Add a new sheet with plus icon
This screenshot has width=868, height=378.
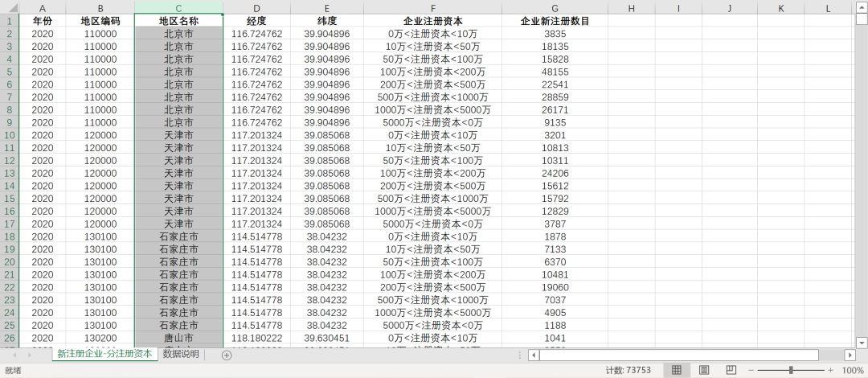pyautogui.click(x=227, y=355)
